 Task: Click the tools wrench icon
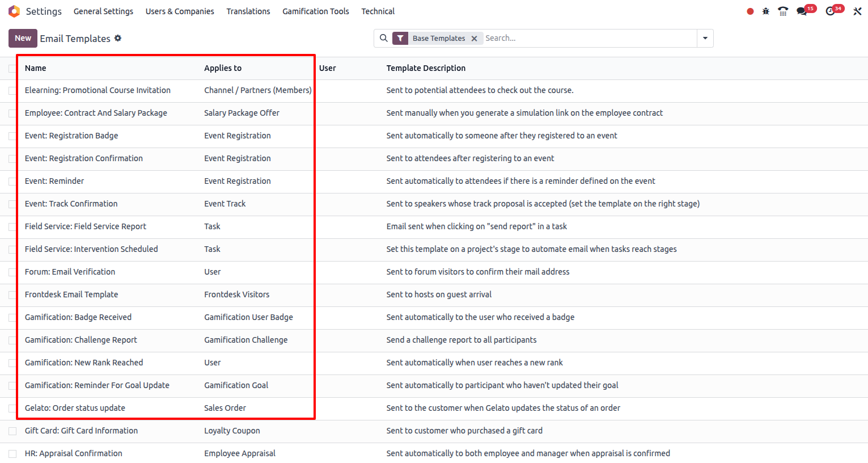(857, 11)
